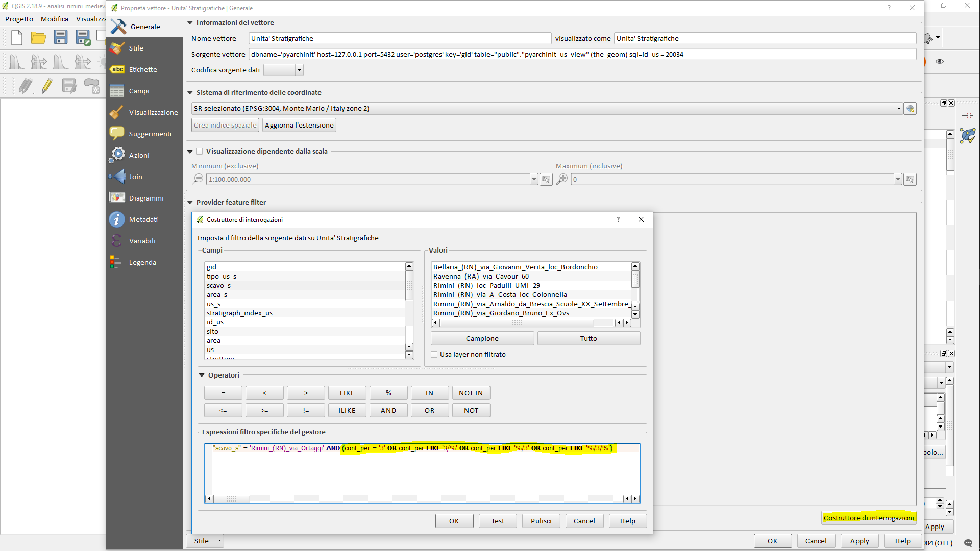Collapse Sistema di riferimento delle coordinate section
Viewport: 980px width, 551px height.
(x=190, y=92)
